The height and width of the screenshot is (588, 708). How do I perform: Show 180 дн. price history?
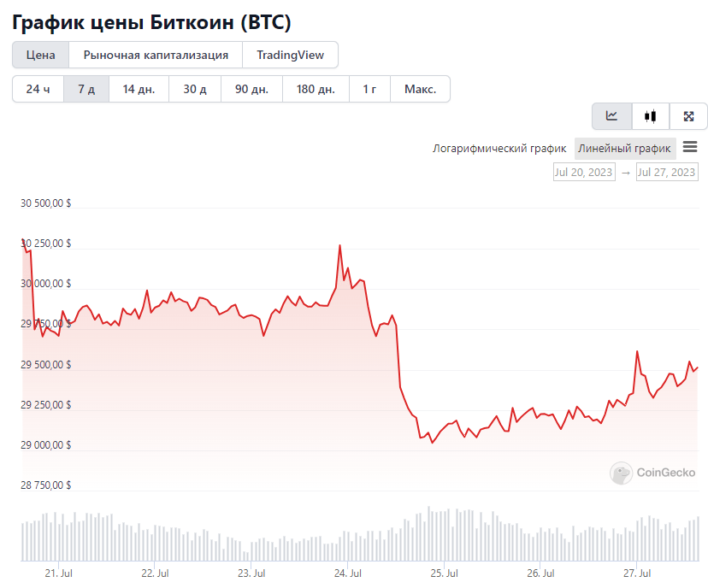point(316,89)
